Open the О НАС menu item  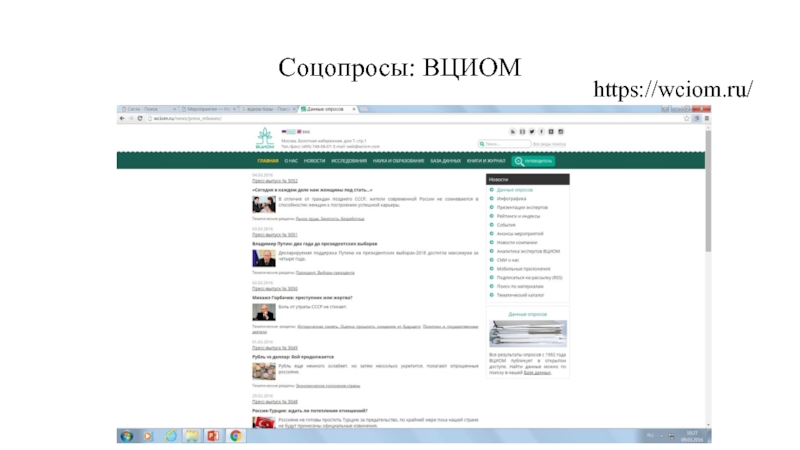tap(291, 161)
